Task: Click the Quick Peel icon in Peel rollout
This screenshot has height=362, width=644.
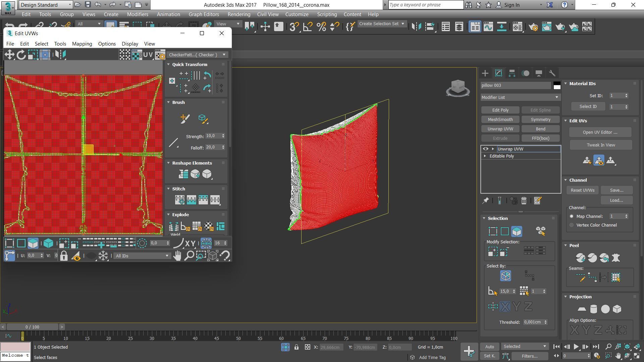Action: point(580,258)
